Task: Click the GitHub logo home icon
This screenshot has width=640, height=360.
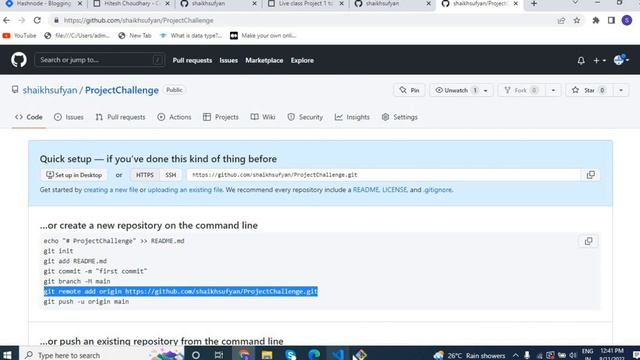Action: [x=19, y=60]
